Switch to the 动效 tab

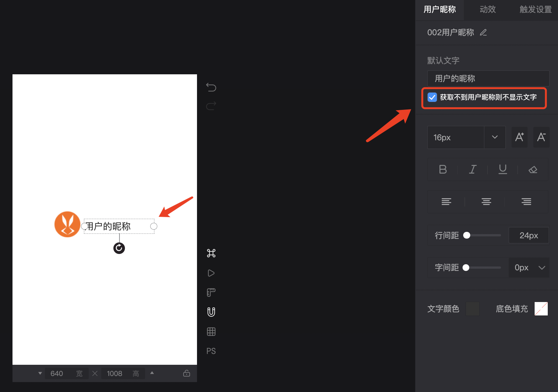pos(488,9)
